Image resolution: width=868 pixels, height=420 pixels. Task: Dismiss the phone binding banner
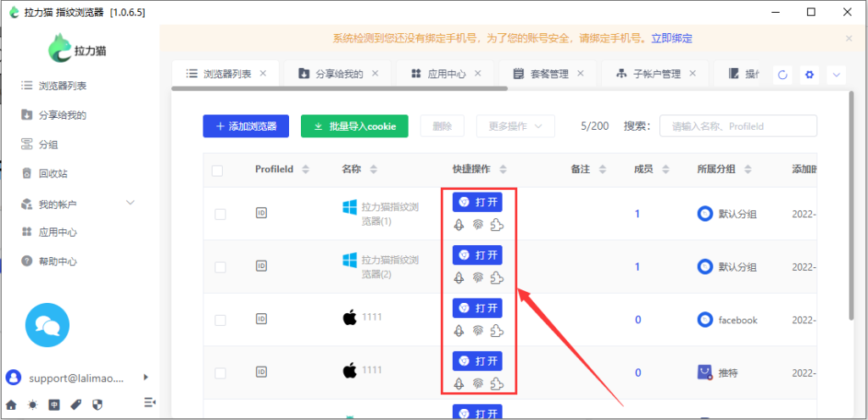[x=849, y=38]
